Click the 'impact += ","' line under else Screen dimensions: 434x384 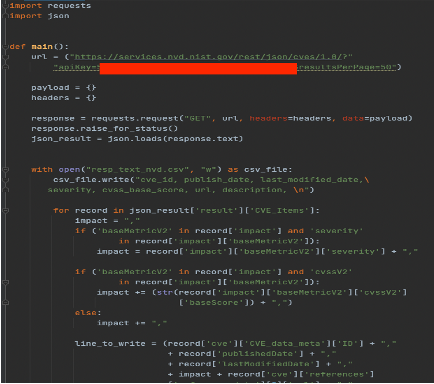point(132,323)
